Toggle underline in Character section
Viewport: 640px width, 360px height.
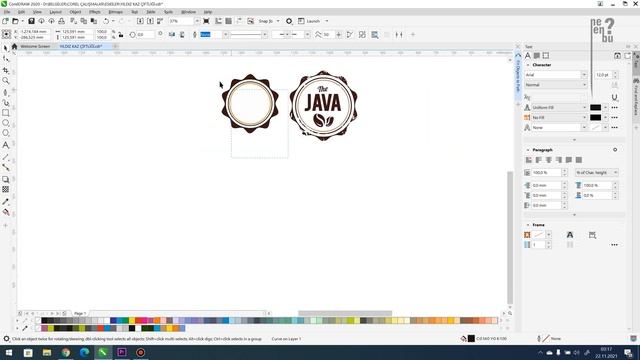[x=615, y=98]
